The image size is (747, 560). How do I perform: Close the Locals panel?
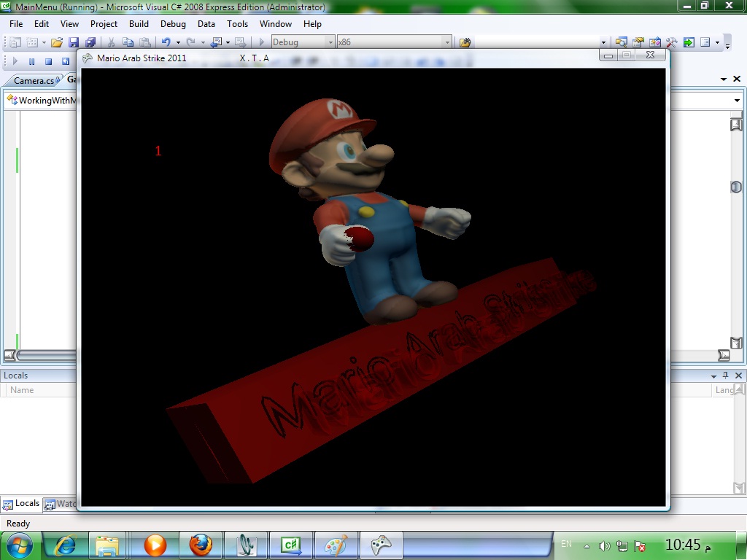tap(738, 376)
